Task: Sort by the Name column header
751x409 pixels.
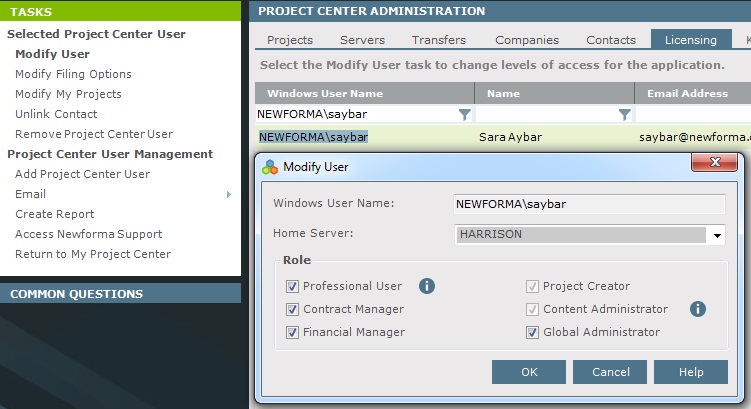Action: pyautogui.click(x=555, y=93)
